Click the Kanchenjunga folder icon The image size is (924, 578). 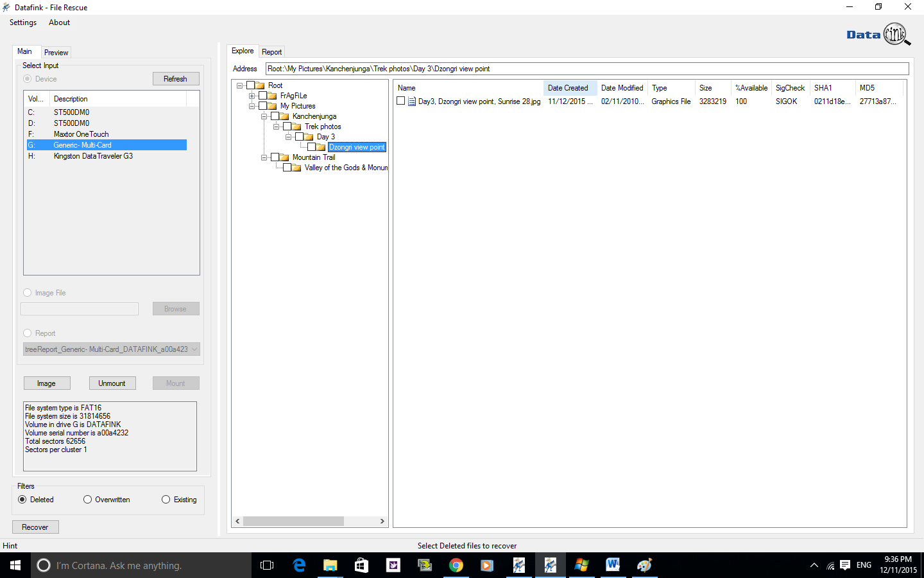click(x=284, y=116)
